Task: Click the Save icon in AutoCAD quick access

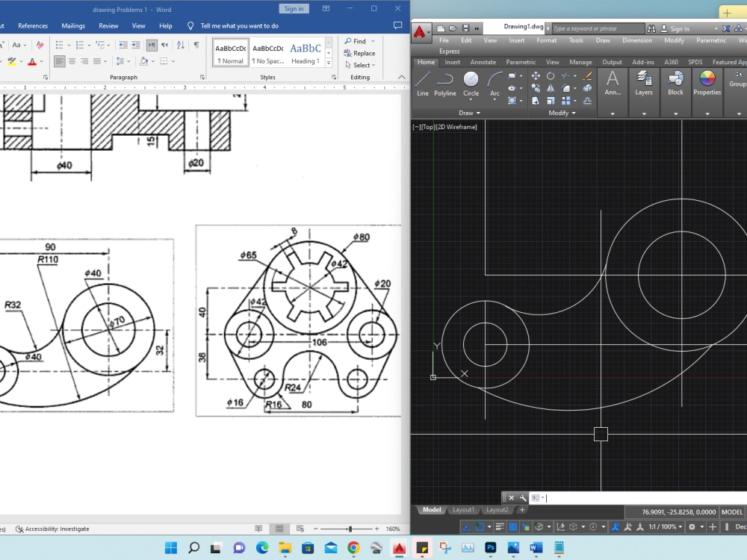Action: click(465, 28)
